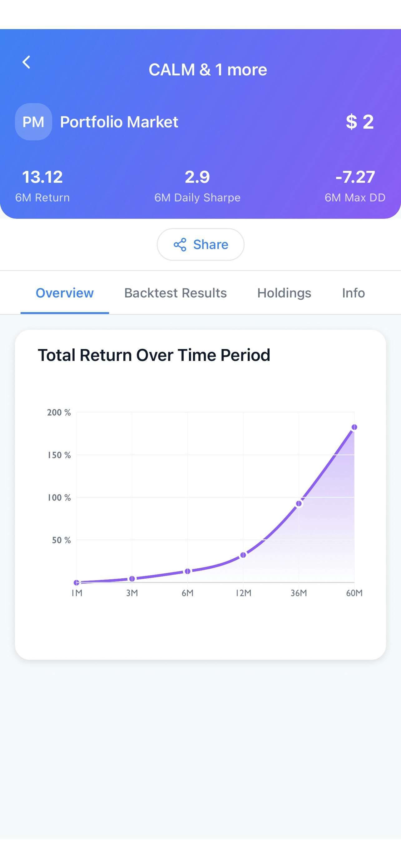
Task: Tap the PM Portfolio Market avatar badge
Action: pos(33,122)
